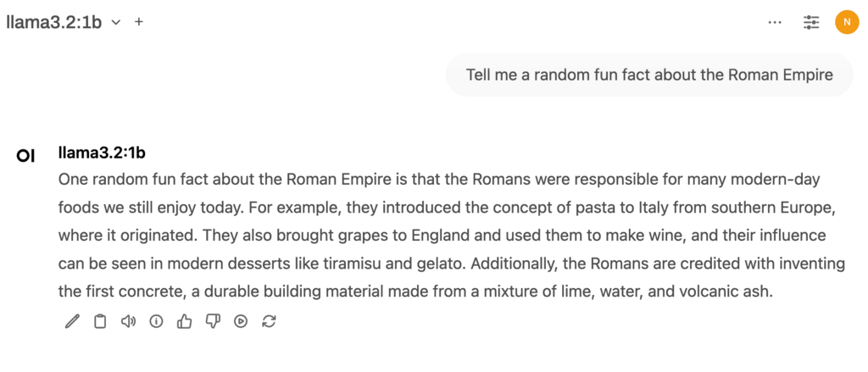Expand the model selector chevron
868x372 pixels.
pyautogui.click(x=116, y=22)
